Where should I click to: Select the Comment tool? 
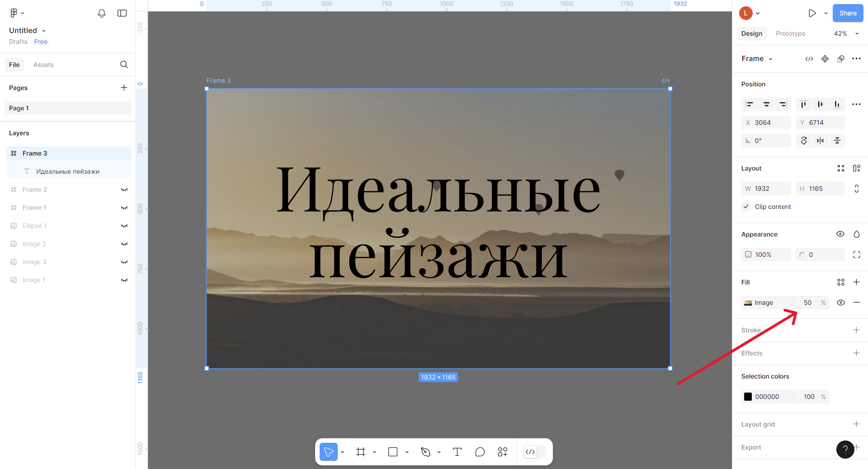[480, 452]
